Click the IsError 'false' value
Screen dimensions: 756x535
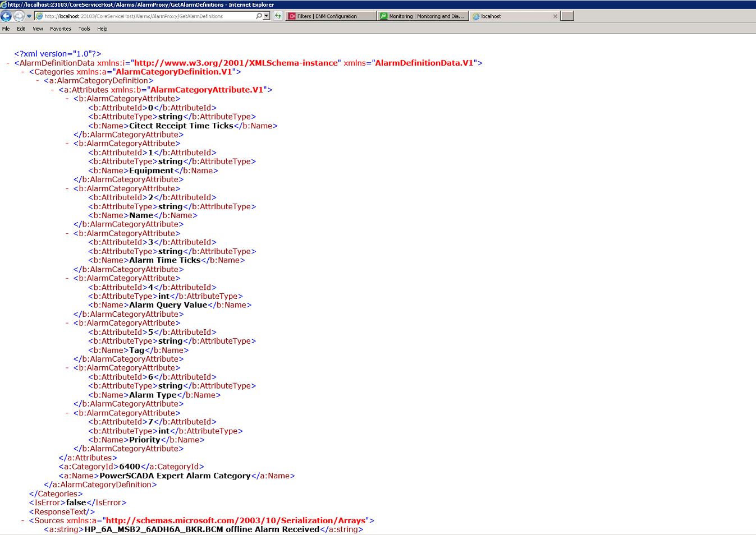click(76, 502)
